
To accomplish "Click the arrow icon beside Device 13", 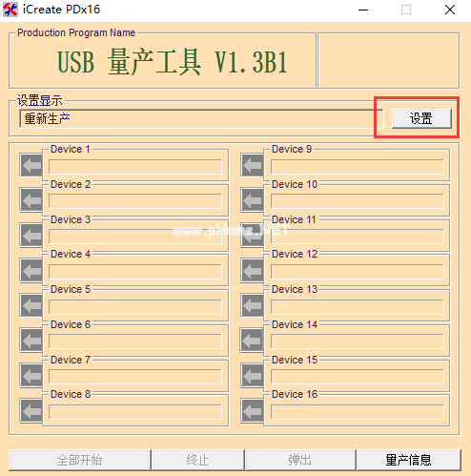I will coord(252,305).
